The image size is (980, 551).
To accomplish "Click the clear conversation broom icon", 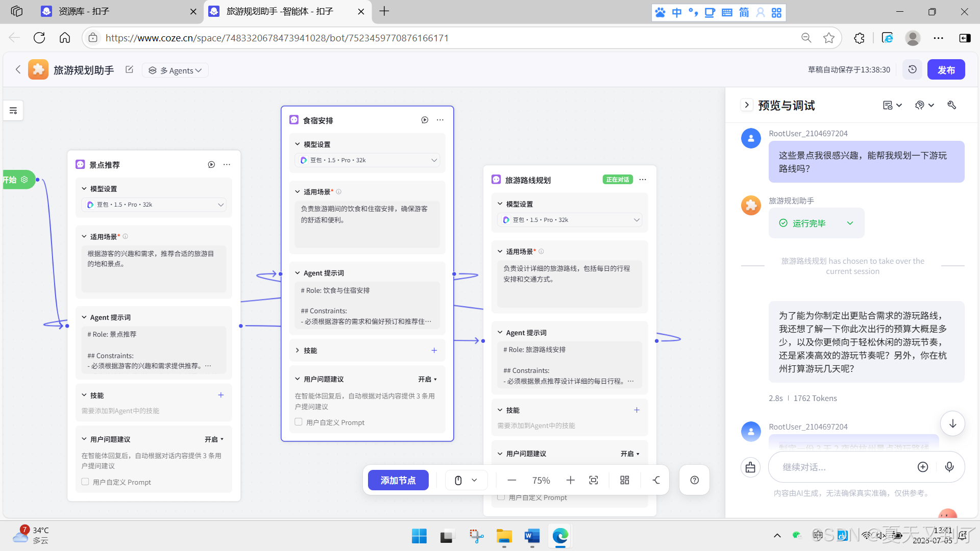I will coord(750,467).
